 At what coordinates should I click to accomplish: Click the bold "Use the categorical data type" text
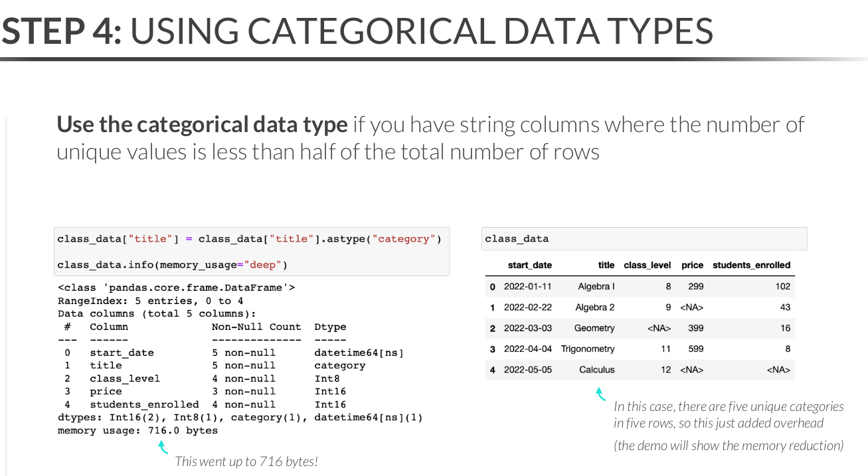click(x=202, y=124)
